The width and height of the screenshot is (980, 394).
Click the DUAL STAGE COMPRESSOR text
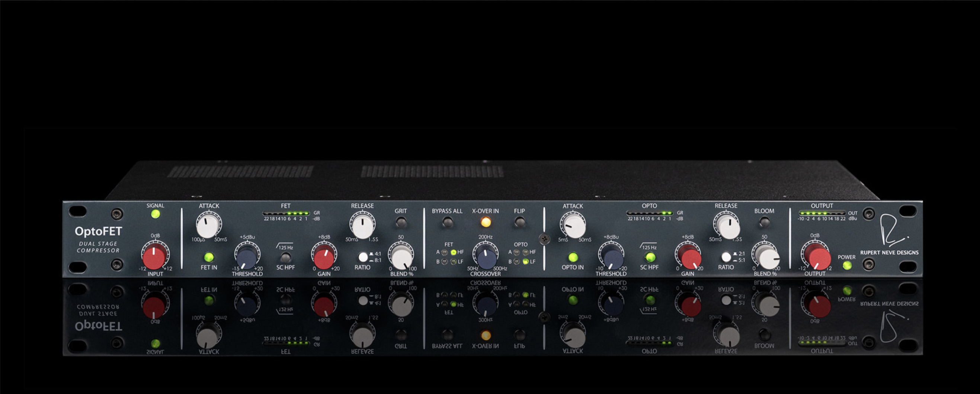[98, 247]
